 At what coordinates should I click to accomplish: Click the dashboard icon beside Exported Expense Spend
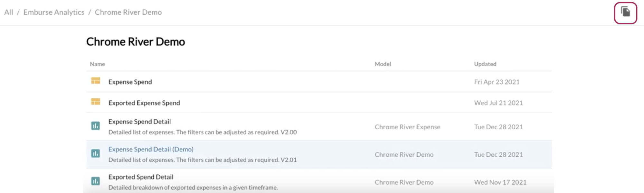(95, 102)
